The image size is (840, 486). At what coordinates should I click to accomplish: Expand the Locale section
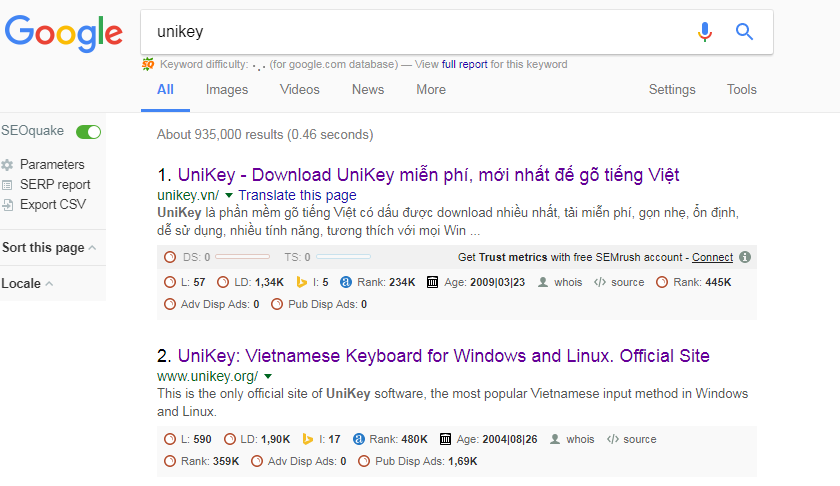pyautogui.click(x=27, y=283)
